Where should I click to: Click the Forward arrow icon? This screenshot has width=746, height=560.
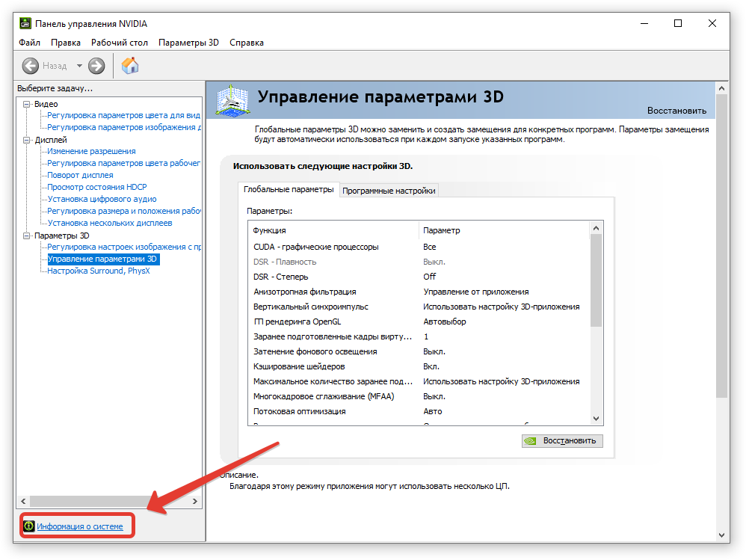click(96, 66)
